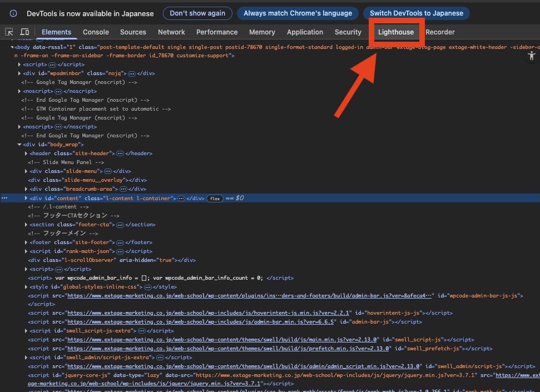Image resolution: width=540 pixels, height=392 pixels.
Task: Click the accessibility icon at right edge
Action: [x=532, y=56]
